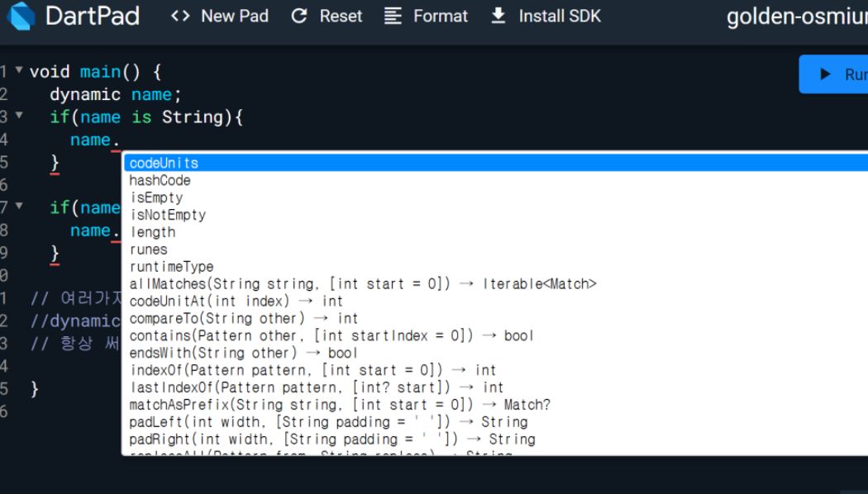
Task: Open a New Pad
Action: 220,16
